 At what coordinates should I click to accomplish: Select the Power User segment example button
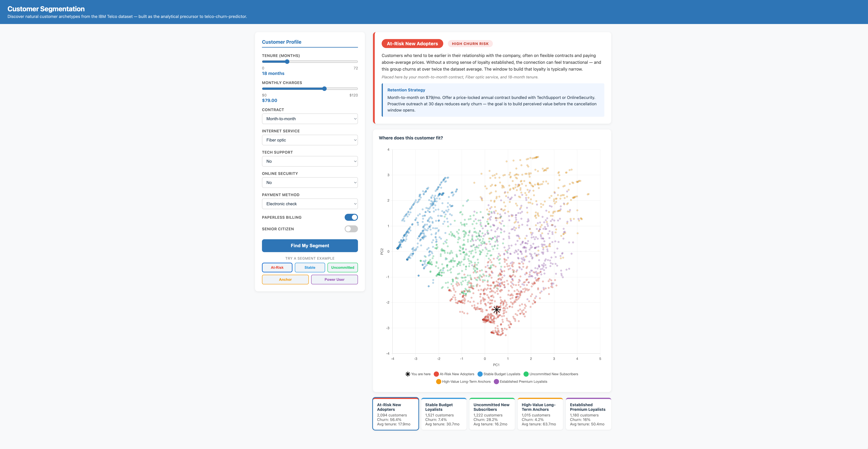tap(334, 279)
